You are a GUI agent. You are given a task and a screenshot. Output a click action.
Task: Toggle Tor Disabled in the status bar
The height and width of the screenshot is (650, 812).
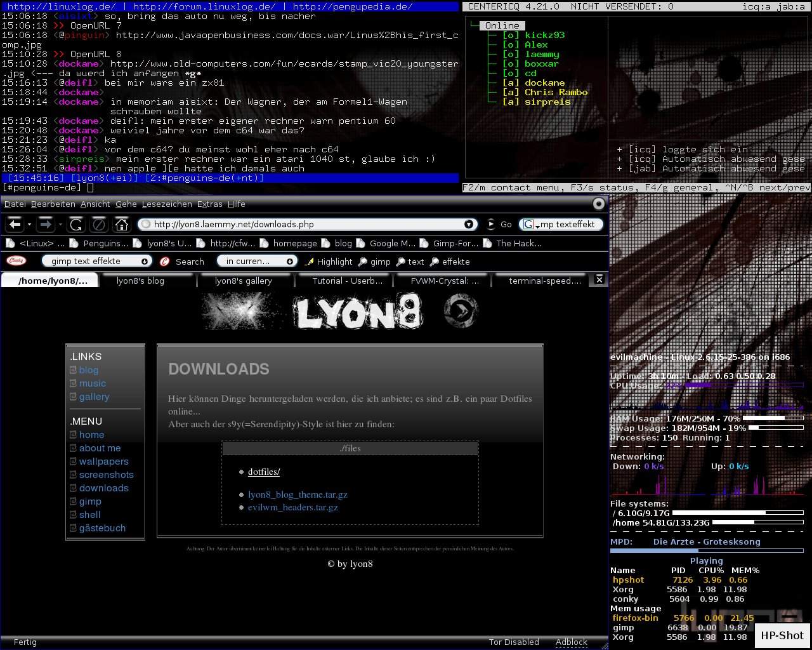click(513, 642)
